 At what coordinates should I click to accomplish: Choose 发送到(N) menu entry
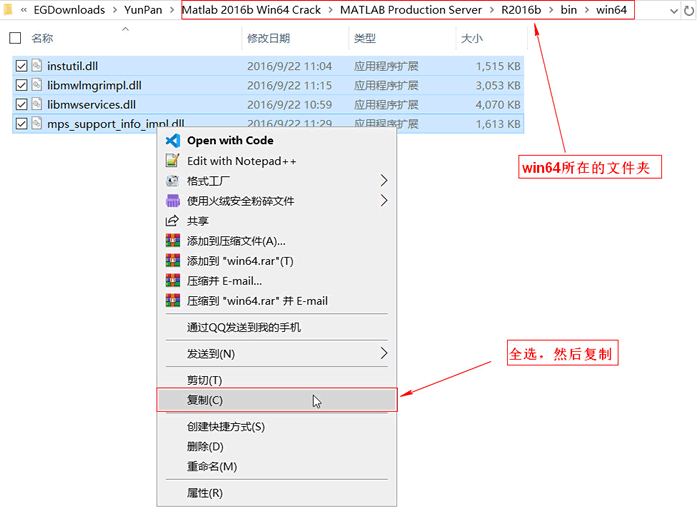click(276, 354)
